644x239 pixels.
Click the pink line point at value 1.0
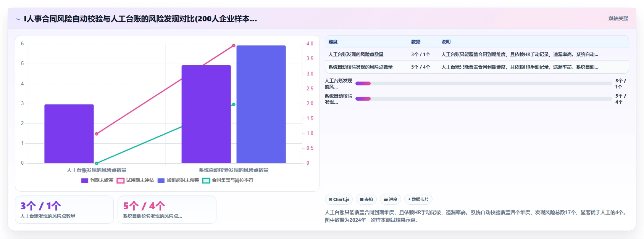pos(97,134)
